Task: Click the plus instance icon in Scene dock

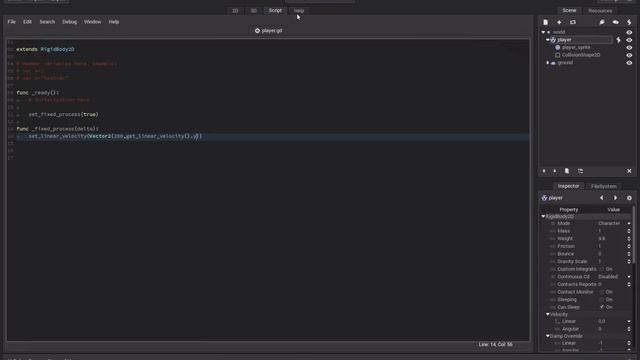Action: click(x=559, y=22)
